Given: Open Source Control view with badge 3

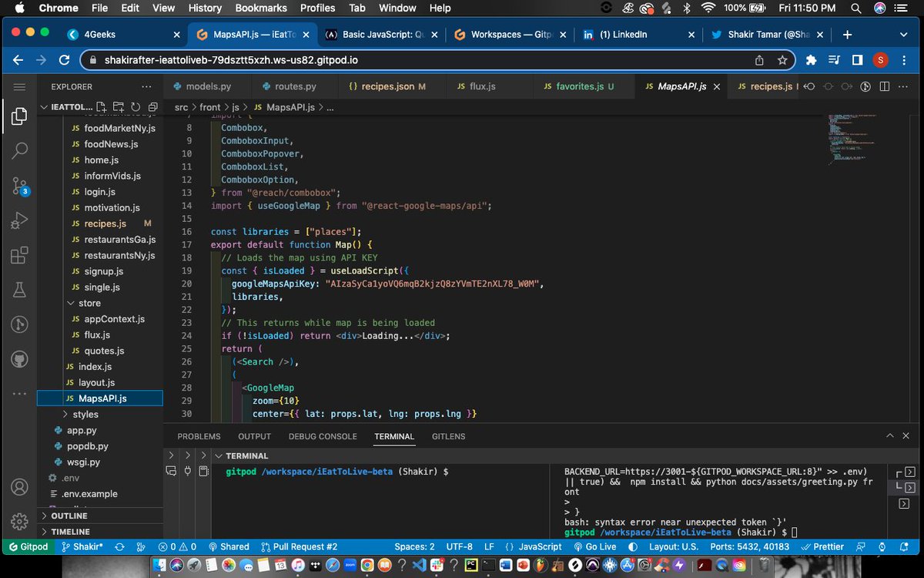Looking at the screenshot, I should tap(20, 186).
